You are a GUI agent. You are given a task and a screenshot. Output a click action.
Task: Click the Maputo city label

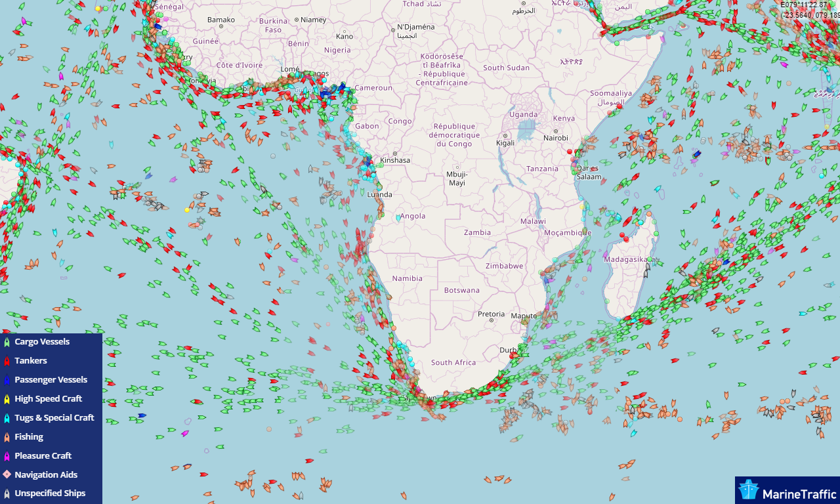[x=523, y=316]
